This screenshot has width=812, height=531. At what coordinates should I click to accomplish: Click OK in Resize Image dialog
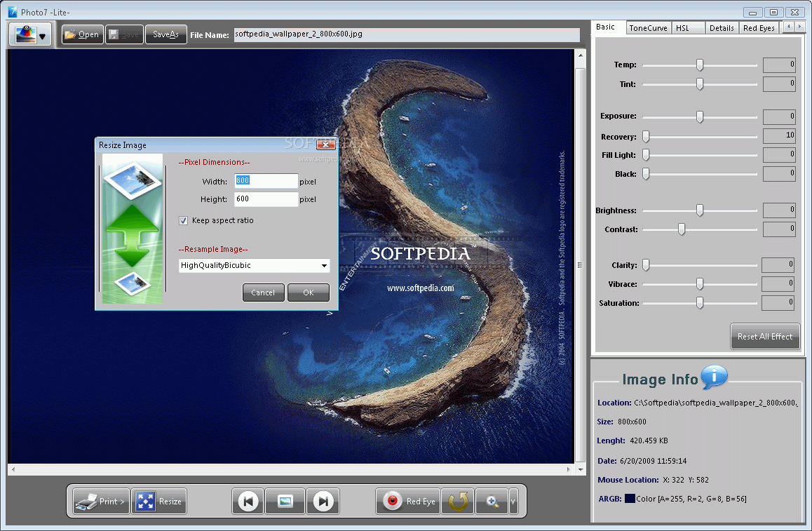click(x=308, y=293)
